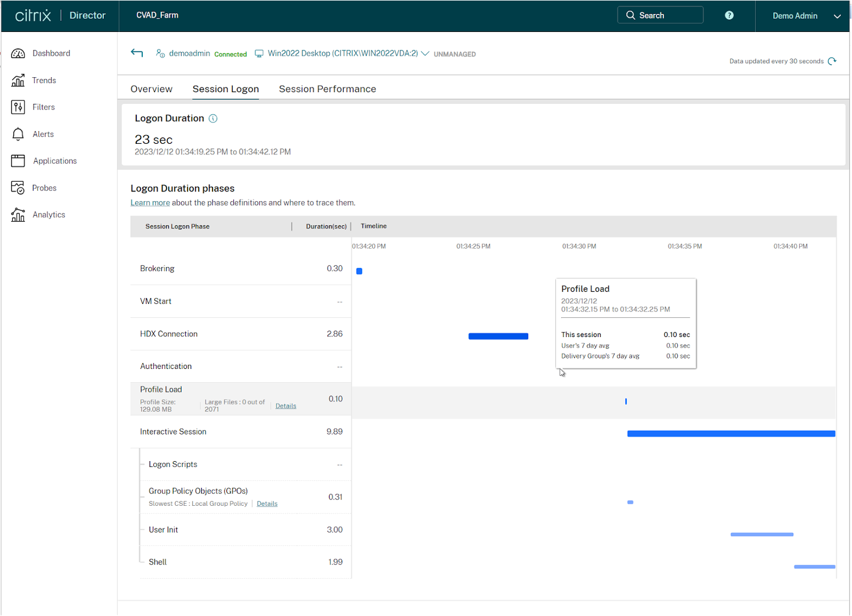Select the Filters icon in sidebar
Image resolution: width=852 pixels, height=616 pixels.
[x=18, y=107]
